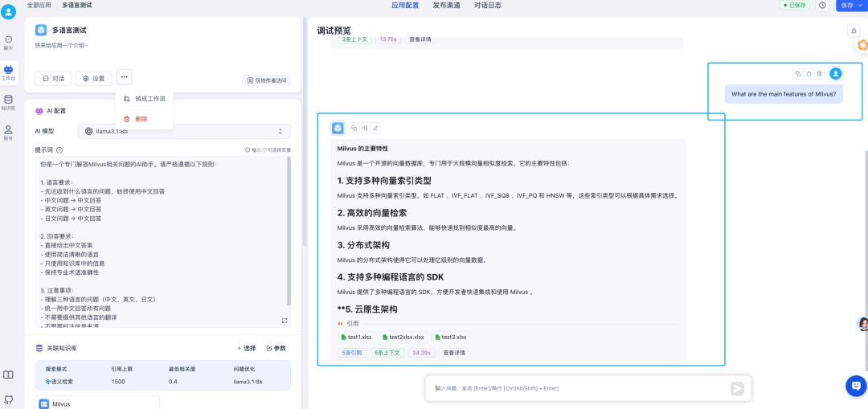The height and width of the screenshot is (409, 868).
Task: Retry the user question via refresh icon
Action: click(x=809, y=73)
